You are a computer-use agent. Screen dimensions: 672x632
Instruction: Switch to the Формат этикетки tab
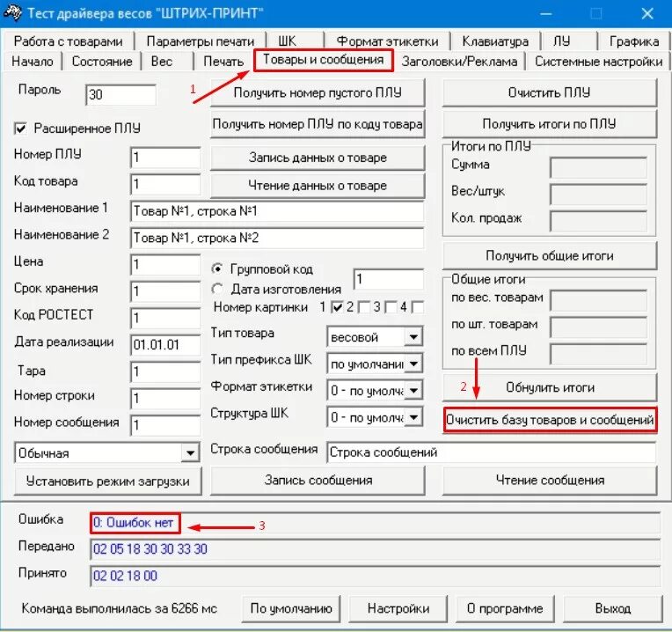pyautogui.click(x=387, y=41)
